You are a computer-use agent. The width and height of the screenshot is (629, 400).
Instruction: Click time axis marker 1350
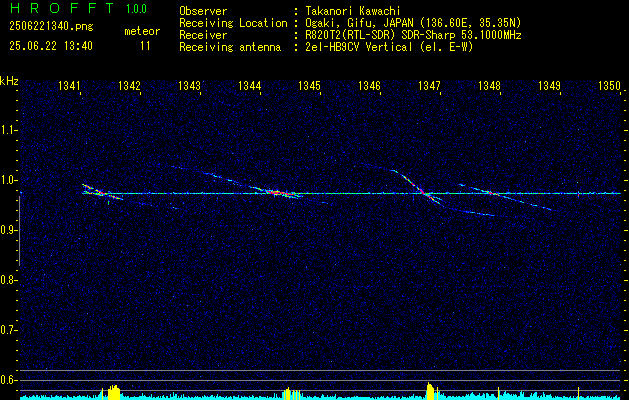coord(609,85)
